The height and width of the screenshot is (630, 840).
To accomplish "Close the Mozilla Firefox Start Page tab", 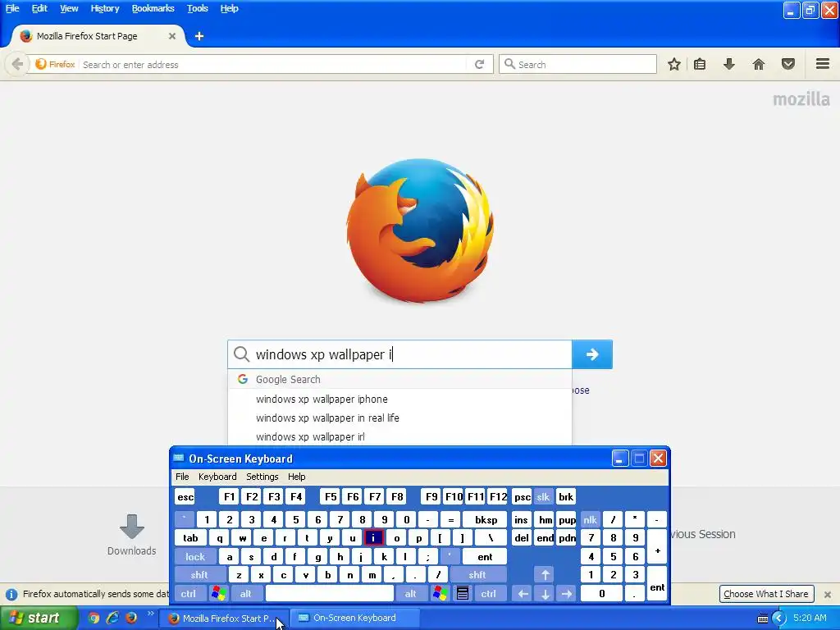I will tap(172, 36).
